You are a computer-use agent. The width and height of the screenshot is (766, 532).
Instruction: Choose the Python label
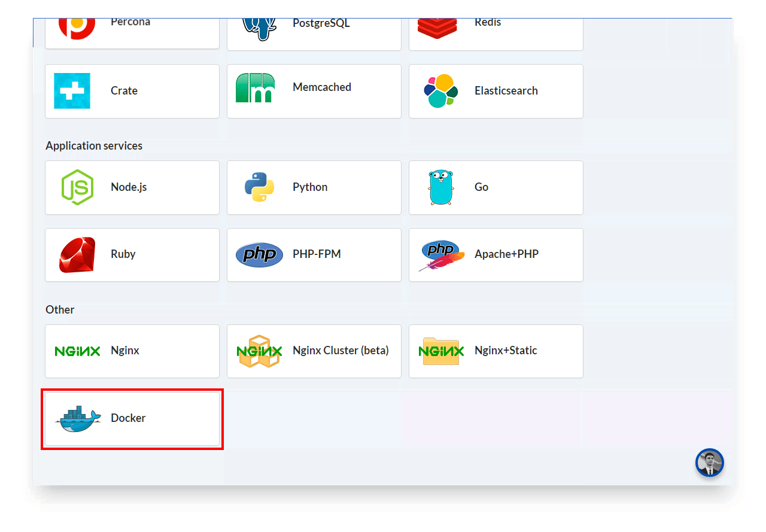[x=310, y=187]
